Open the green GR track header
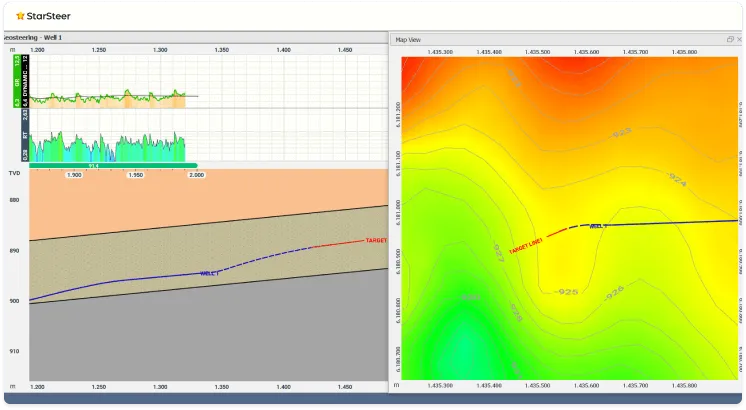This screenshot has width=746, height=410. [x=17, y=81]
